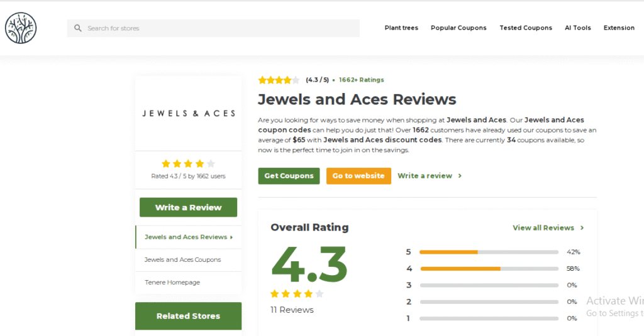Click the arrow next to Write a review
The height and width of the screenshot is (336, 644).
pyautogui.click(x=460, y=176)
